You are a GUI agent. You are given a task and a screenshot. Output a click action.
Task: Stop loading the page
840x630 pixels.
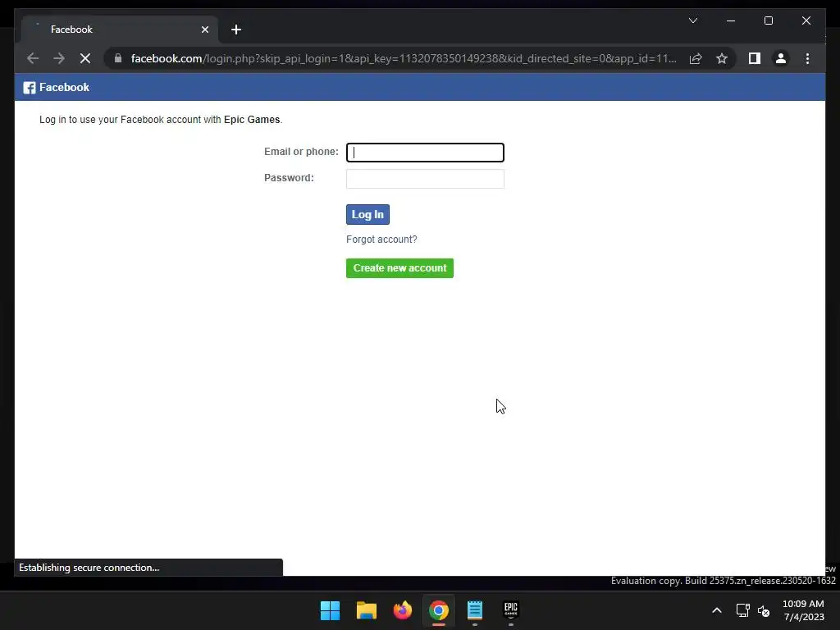[x=85, y=58]
